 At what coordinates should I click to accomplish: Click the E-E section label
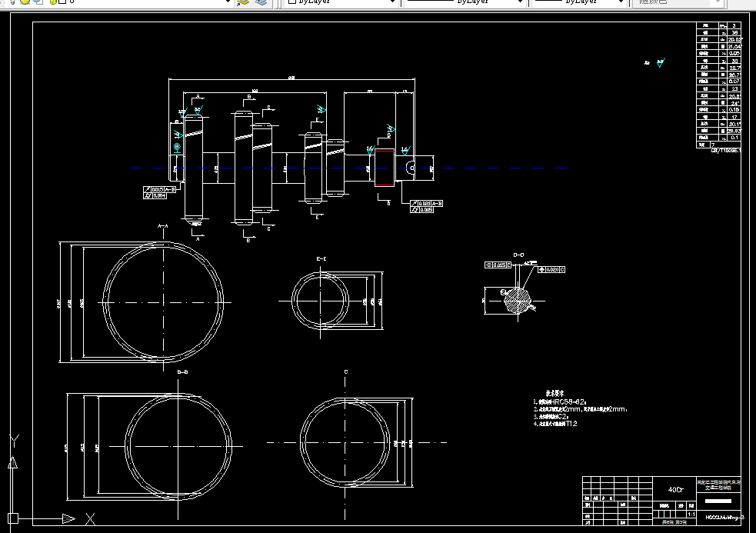click(x=321, y=259)
